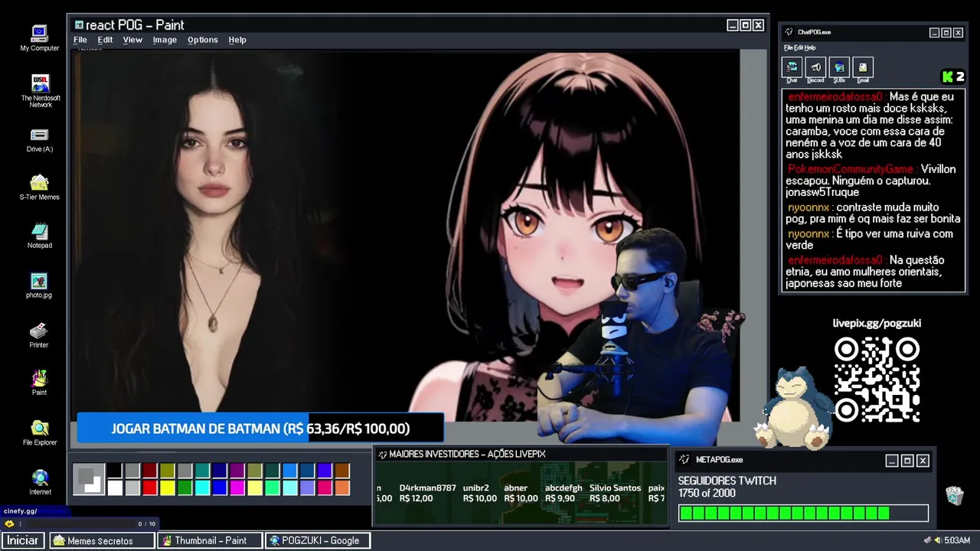Select the brown color swatch

pyautogui.click(x=342, y=471)
